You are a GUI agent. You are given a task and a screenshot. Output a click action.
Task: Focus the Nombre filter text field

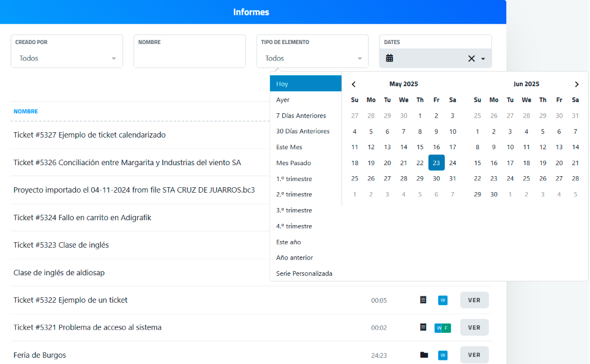click(x=189, y=58)
